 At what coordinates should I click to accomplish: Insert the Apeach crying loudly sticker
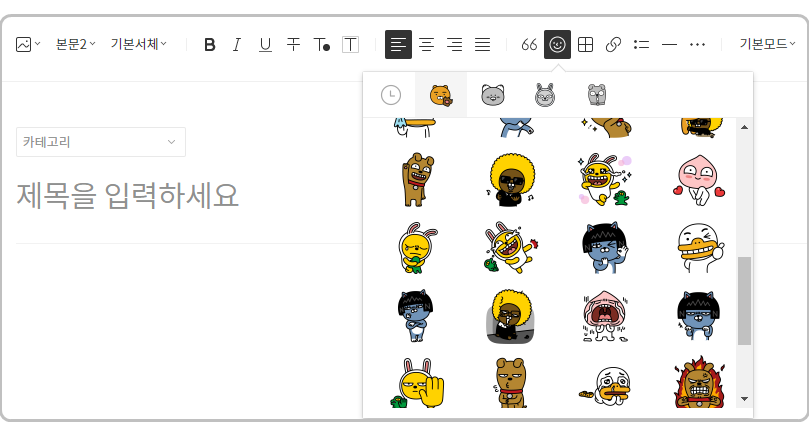tap(604, 316)
